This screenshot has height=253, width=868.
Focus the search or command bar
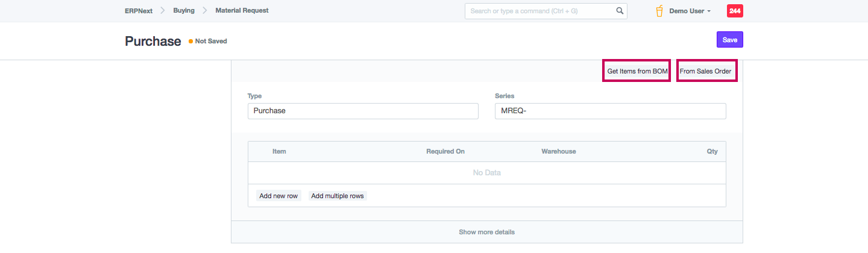[x=539, y=11]
